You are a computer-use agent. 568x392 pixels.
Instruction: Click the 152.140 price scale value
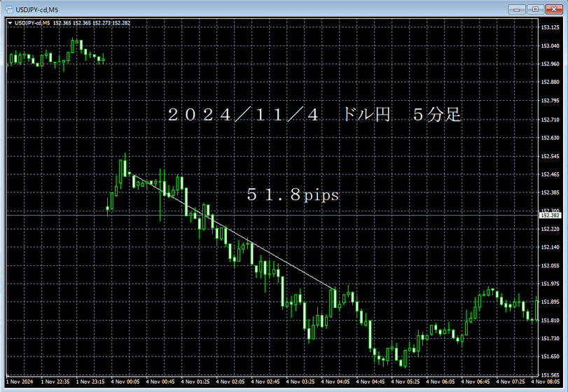(x=550, y=247)
